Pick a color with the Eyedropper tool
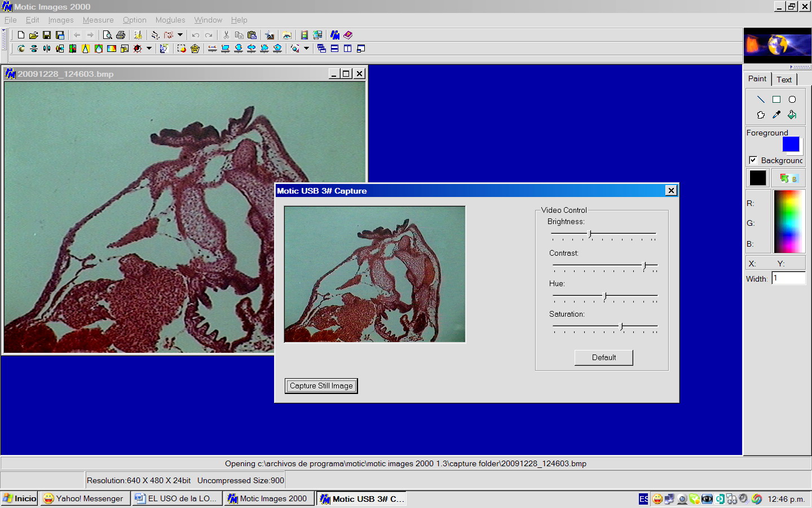 776,114
